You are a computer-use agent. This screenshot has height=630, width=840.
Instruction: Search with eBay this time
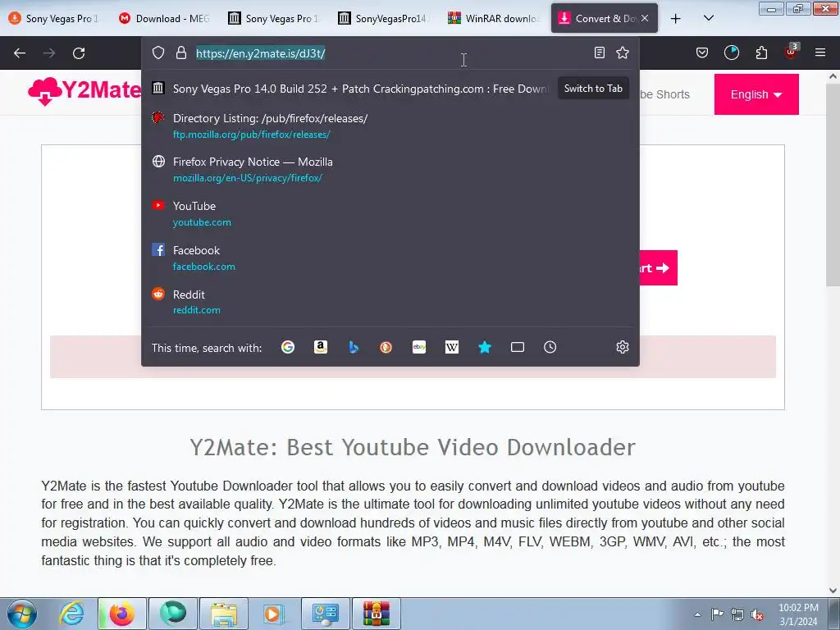419,347
